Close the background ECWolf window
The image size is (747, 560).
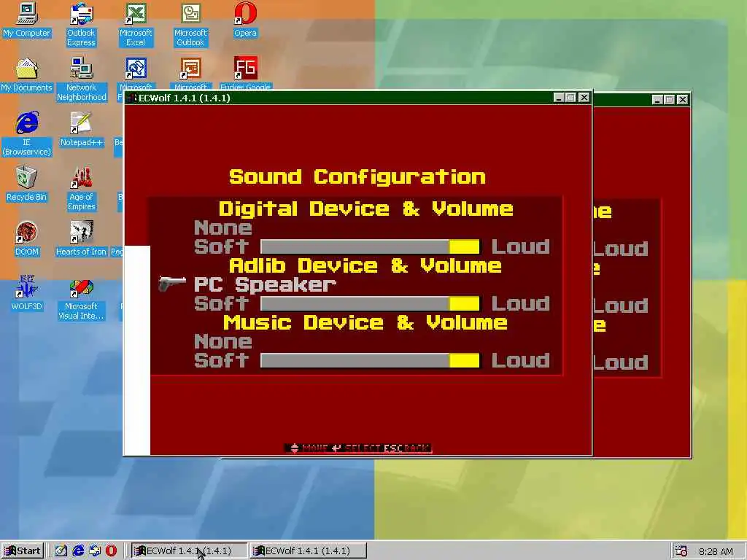[x=683, y=99]
